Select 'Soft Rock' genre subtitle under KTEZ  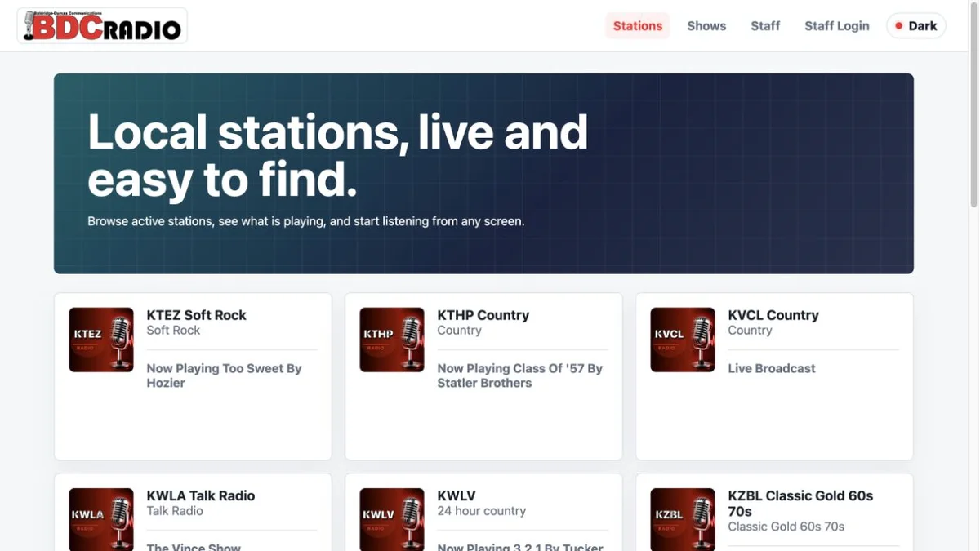(173, 331)
